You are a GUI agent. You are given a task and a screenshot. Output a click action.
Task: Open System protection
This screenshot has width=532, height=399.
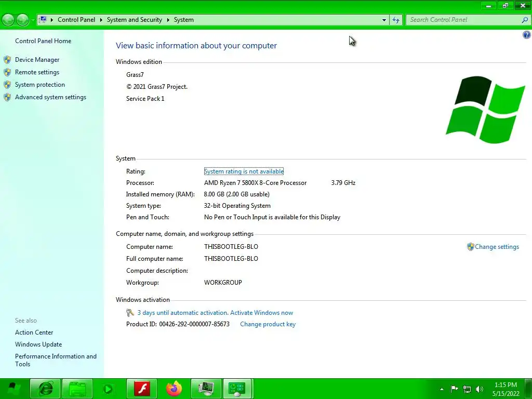pos(39,85)
